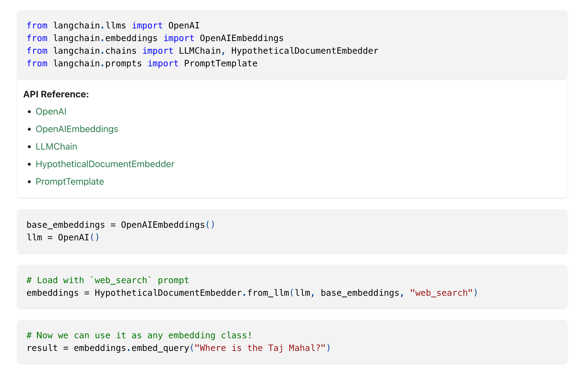Open the PromptTemplate API reference link
This screenshot has width=588, height=371.
(70, 181)
